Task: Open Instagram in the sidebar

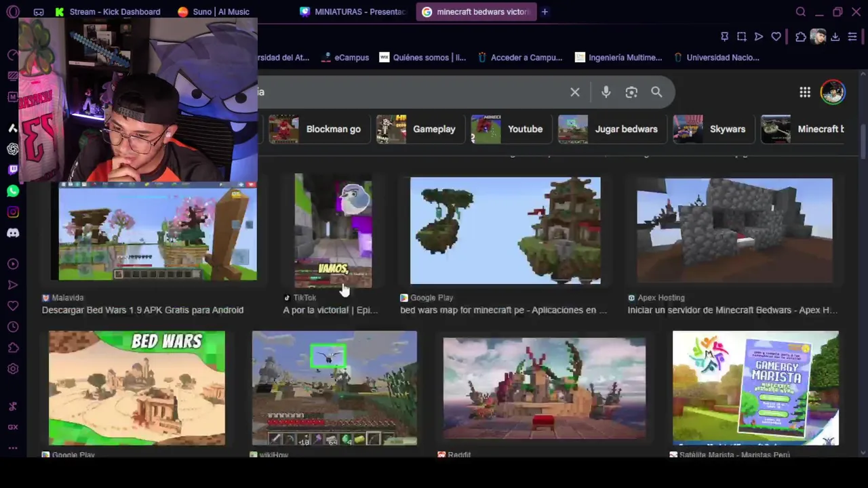Action: 12,212
